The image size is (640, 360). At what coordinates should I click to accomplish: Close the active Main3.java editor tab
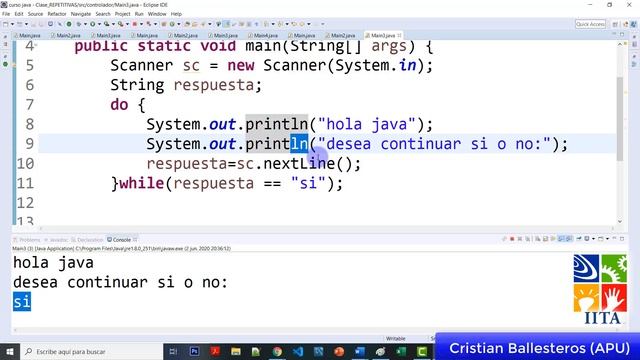[x=399, y=36]
